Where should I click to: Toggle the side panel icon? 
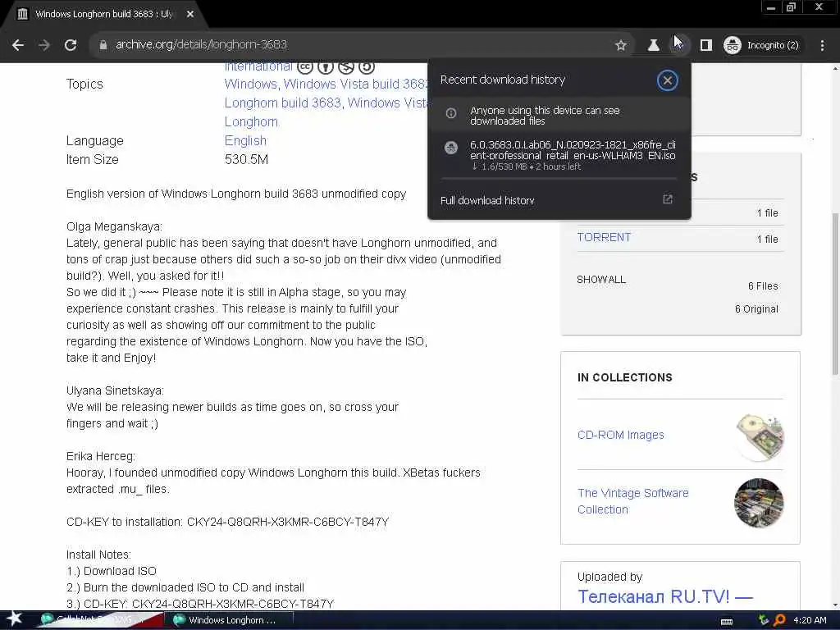(706, 46)
